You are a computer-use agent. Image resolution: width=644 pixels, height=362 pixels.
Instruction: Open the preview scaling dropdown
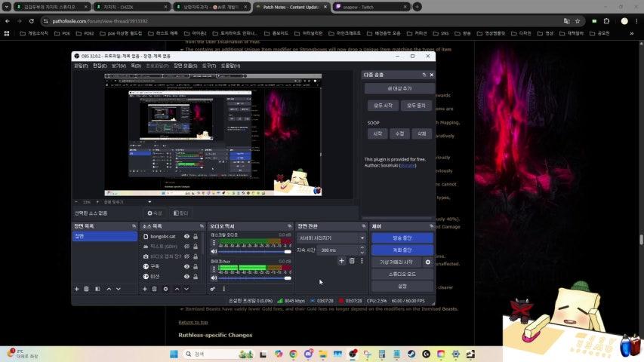pos(149,202)
